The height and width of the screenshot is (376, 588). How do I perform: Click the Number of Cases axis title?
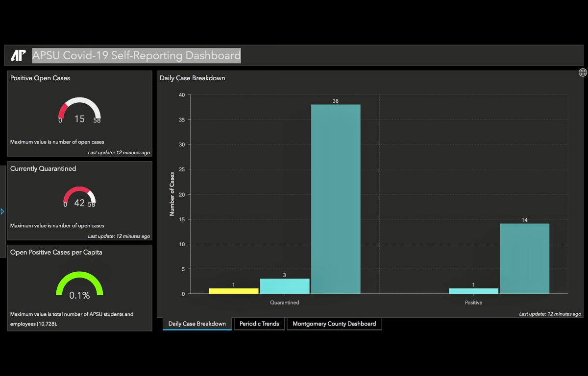click(172, 194)
